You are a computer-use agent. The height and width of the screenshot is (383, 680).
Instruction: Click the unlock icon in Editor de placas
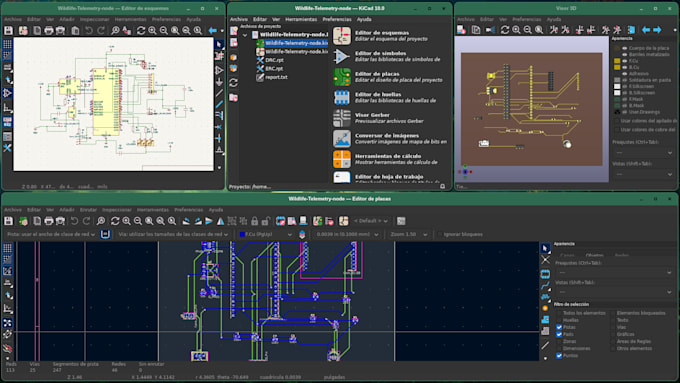coord(266,221)
